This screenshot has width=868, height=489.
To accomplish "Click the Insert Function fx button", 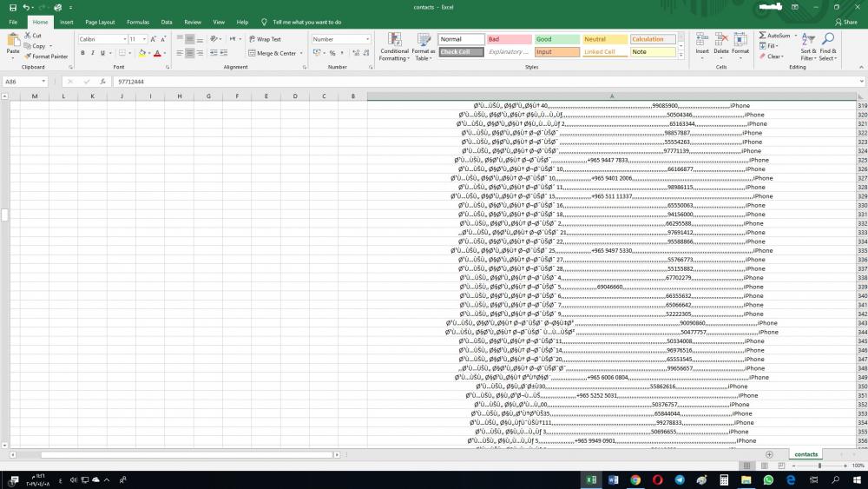I will (x=102, y=82).
